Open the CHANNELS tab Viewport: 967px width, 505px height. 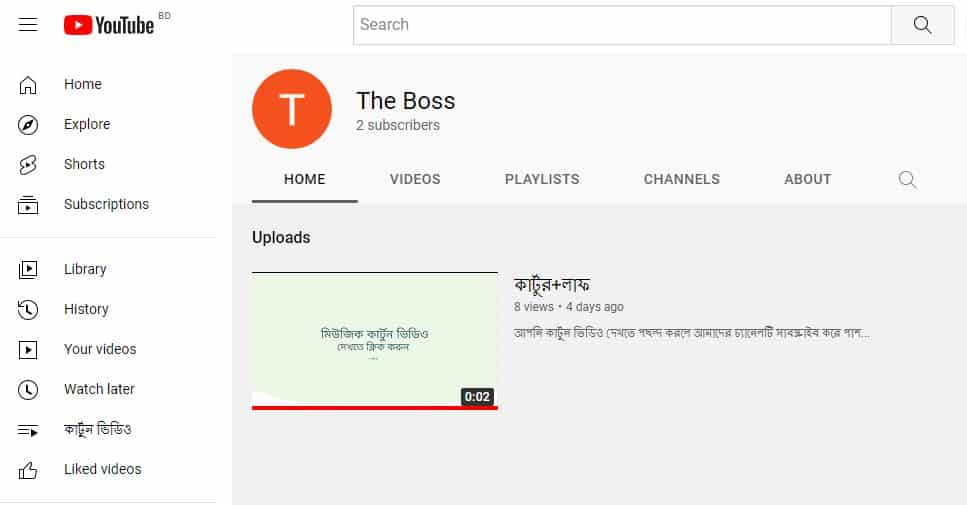681,179
